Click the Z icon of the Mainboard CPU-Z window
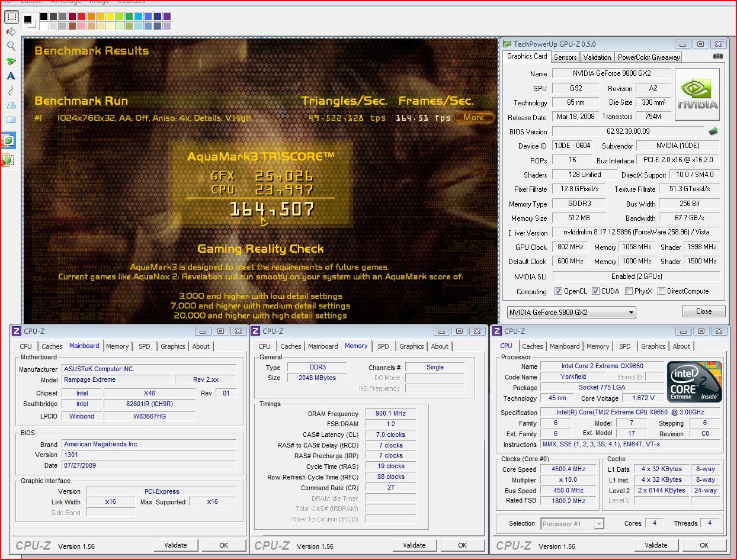This screenshot has width=737, height=560. (17, 331)
